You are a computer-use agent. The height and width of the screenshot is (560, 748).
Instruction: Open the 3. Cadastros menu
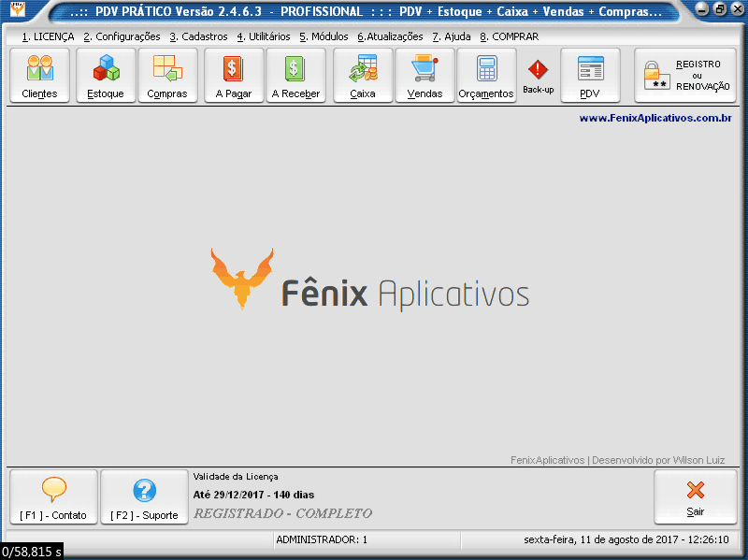pyautogui.click(x=198, y=36)
